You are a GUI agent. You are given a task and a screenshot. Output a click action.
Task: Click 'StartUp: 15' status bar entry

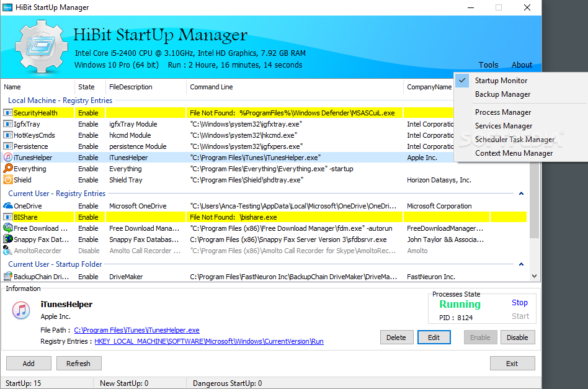23,383
